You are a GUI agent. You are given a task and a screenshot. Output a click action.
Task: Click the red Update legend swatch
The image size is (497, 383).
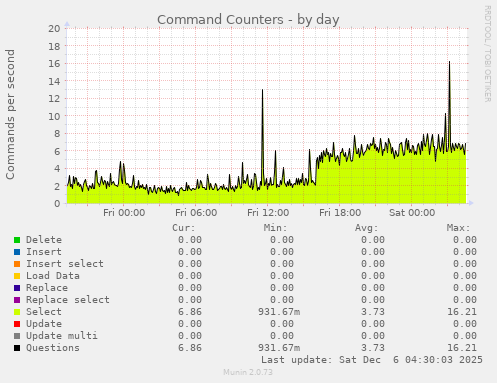(x=17, y=324)
